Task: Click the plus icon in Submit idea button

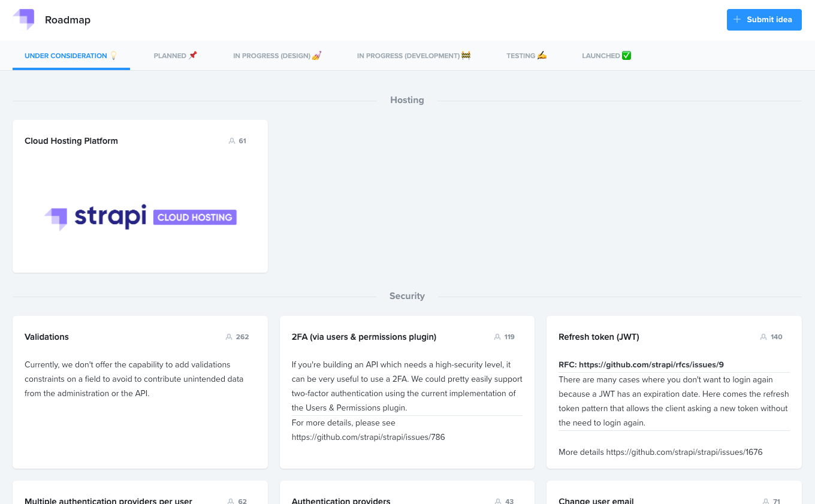Action: [x=737, y=20]
